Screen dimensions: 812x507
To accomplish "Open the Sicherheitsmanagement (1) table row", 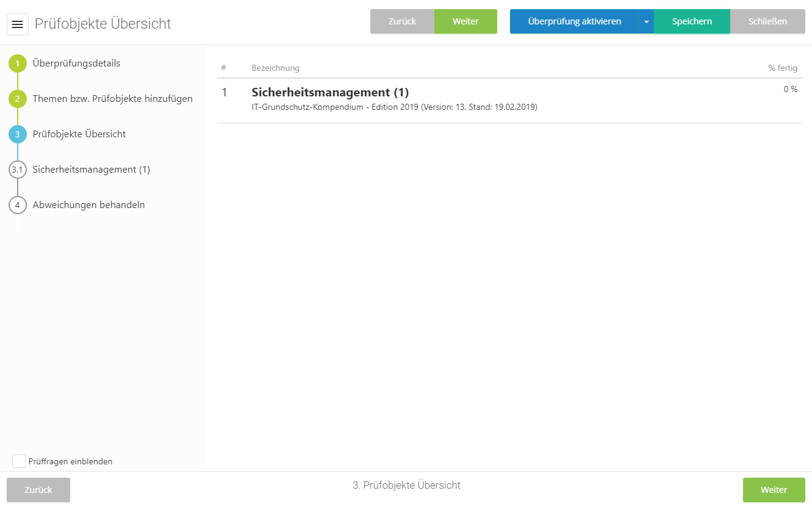I will point(330,93).
